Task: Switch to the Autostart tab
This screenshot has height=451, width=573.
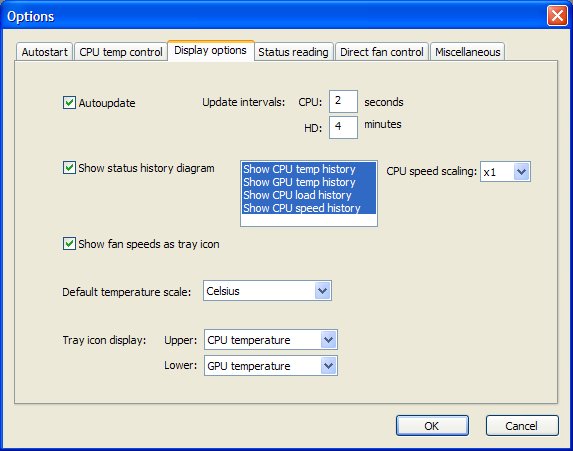Action: coord(45,52)
